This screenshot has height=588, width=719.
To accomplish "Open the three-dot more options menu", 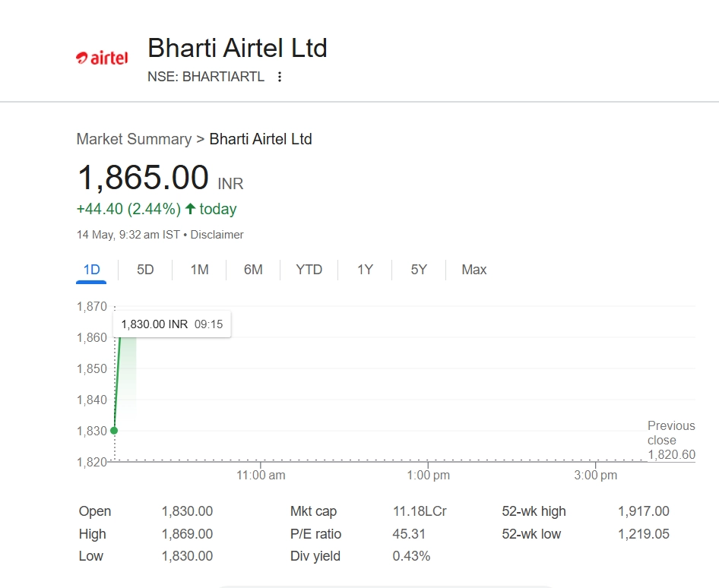I will (280, 77).
